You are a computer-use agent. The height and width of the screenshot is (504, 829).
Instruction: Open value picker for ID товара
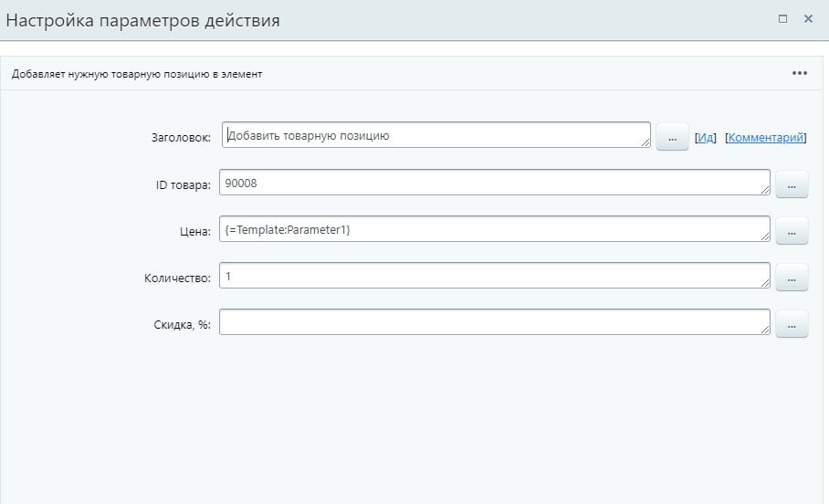pyautogui.click(x=792, y=185)
